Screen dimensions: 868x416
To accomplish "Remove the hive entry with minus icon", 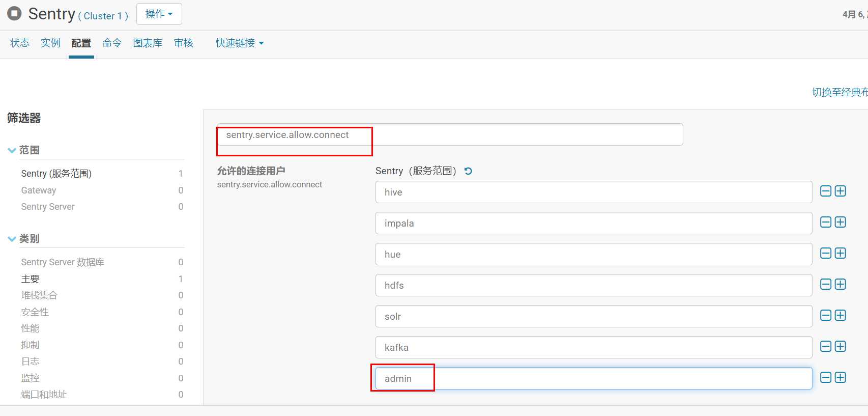I will click(x=826, y=191).
